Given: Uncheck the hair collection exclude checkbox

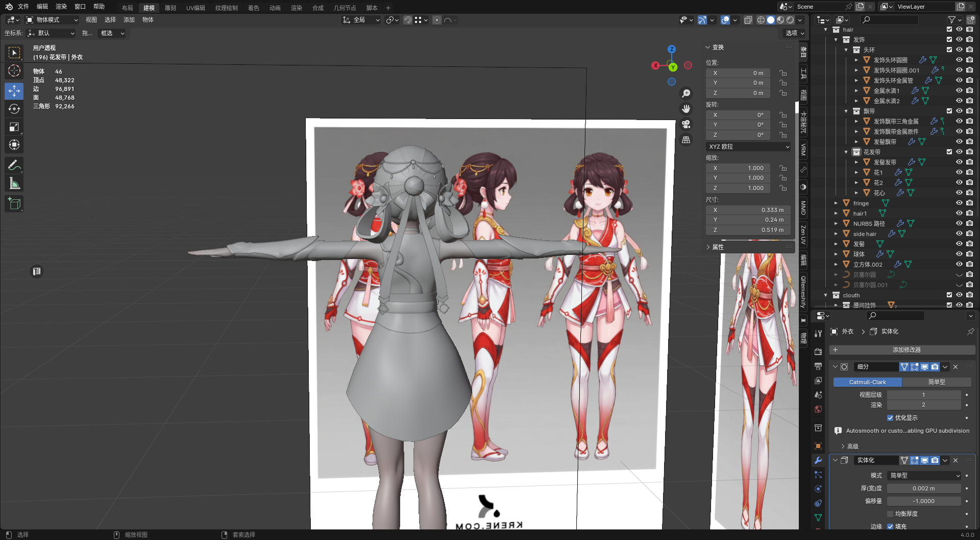Looking at the screenshot, I should click(949, 30).
